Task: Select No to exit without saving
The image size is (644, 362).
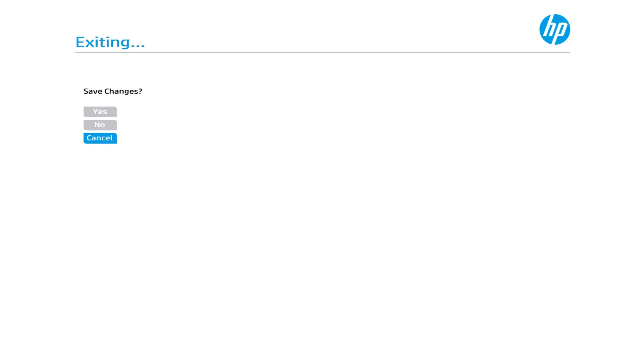Action: point(100,125)
